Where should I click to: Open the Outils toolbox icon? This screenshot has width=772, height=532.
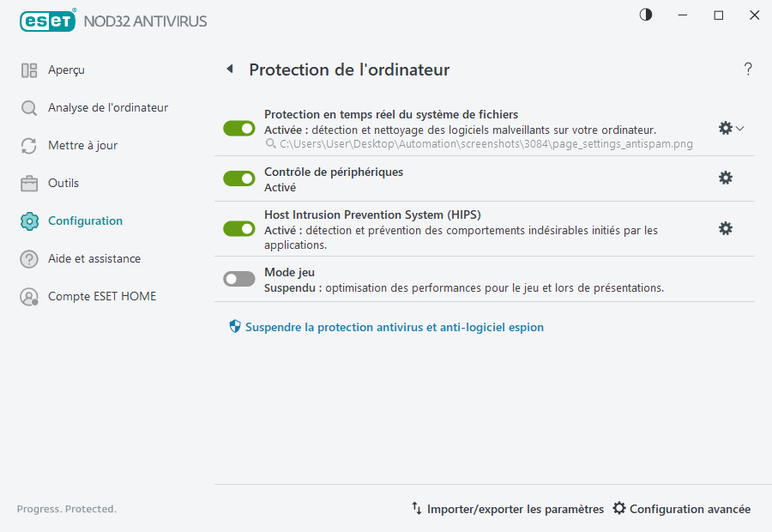(29, 183)
